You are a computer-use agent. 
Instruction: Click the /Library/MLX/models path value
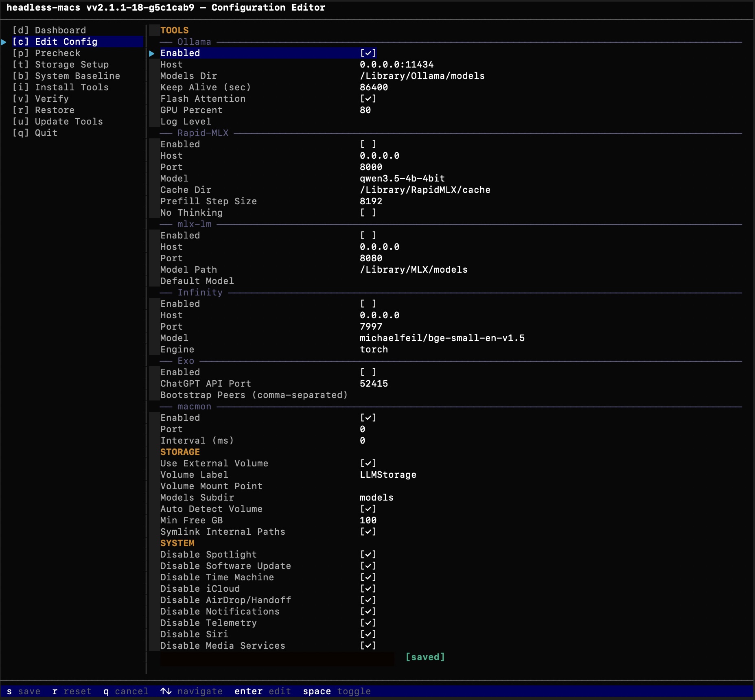point(414,269)
